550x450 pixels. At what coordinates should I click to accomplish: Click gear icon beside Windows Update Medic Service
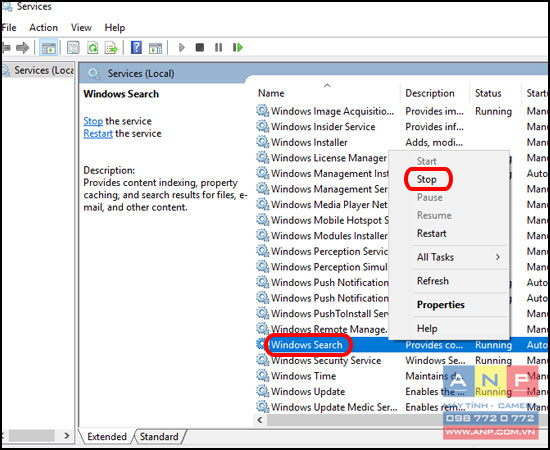tap(262, 407)
